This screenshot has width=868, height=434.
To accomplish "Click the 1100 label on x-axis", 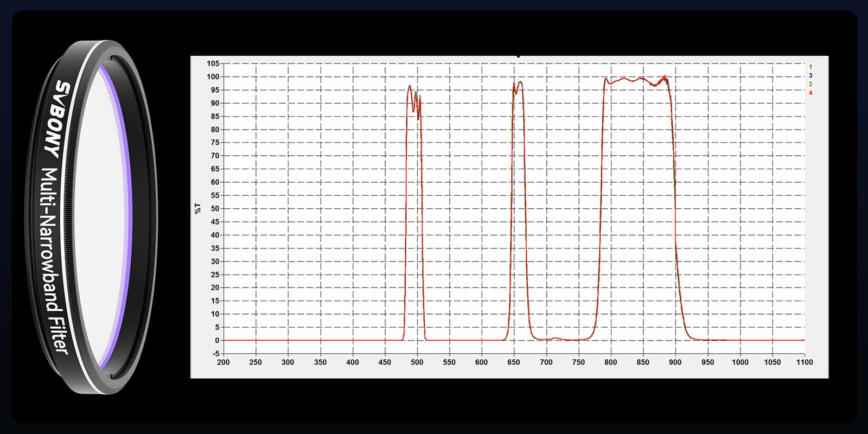I will [x=804, y=362].
